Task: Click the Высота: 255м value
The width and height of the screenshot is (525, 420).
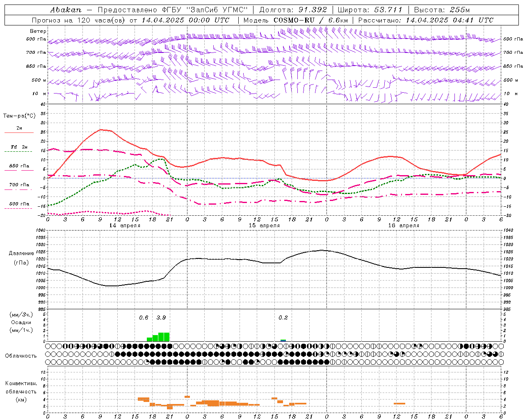Action: point(442,10)
